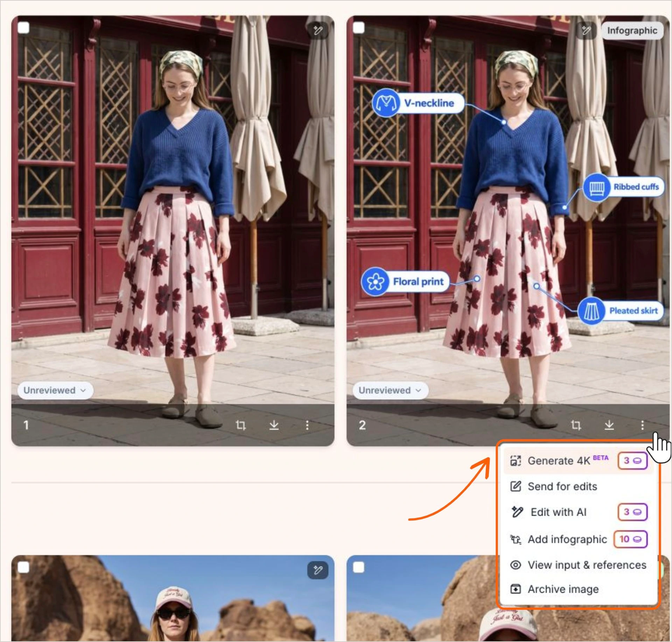Crop image 1 using the crop icon
This screenshot has width=672, height=642.
[241, 425]
